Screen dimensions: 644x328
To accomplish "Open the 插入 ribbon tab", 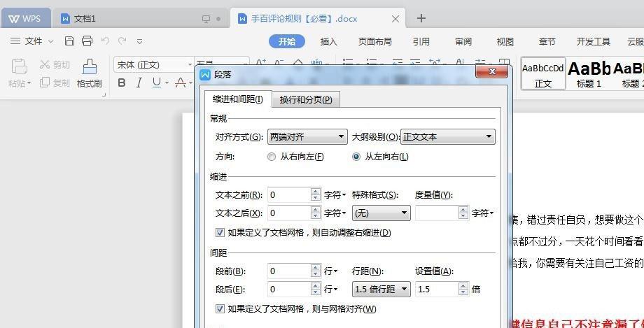I will (x=328, y=41).
